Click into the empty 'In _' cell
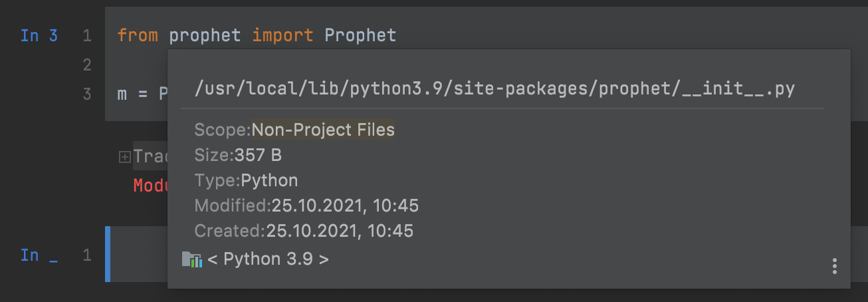The image size is (868, 302). click(140, 255)
